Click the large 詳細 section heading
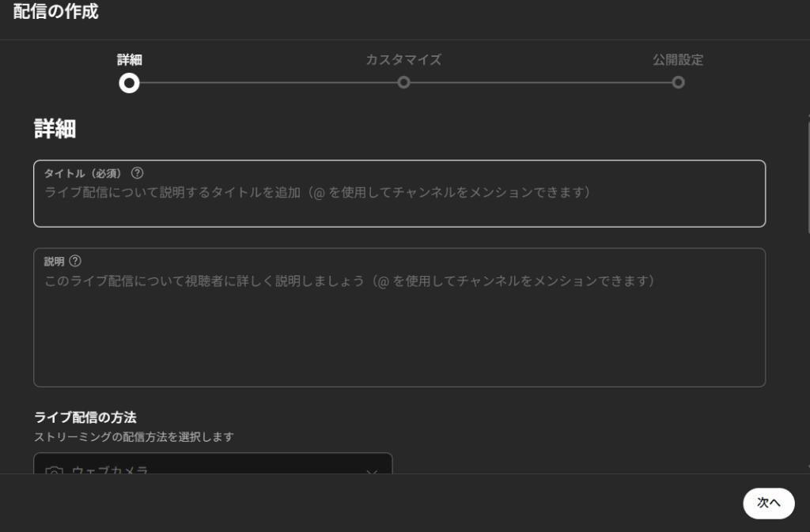 (x=55, y=129)
